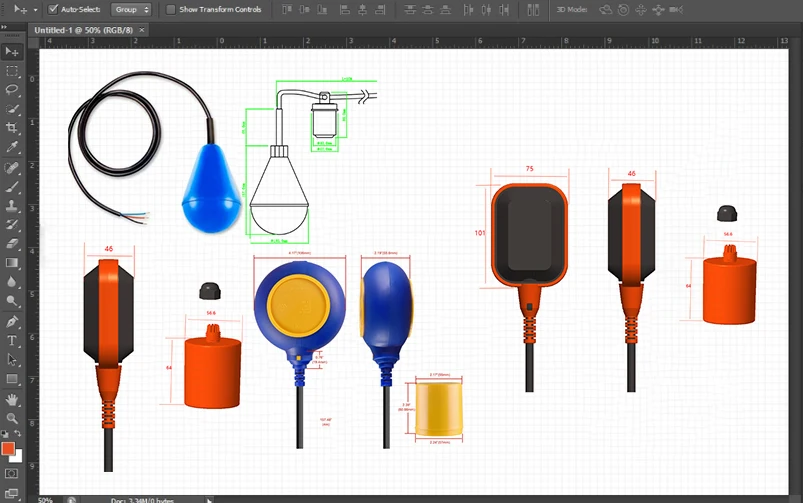Toggle the Auto-Select checkbox
Screen dimensions: 803x503
[x=53, y=9]
